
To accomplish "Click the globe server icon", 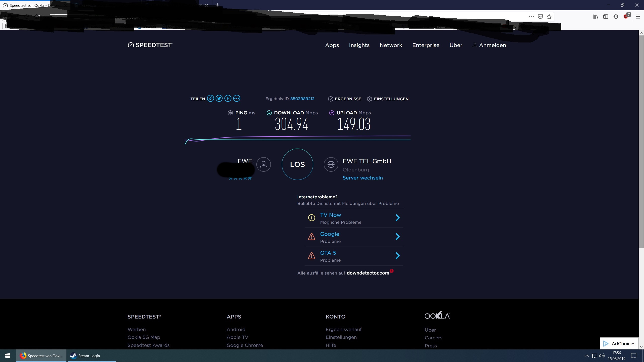I will (331, 164).
